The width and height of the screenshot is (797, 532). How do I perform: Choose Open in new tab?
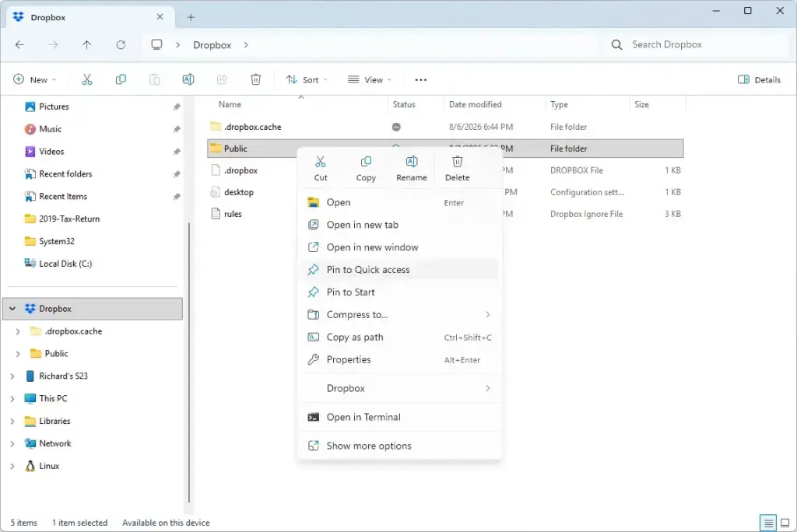399,225
